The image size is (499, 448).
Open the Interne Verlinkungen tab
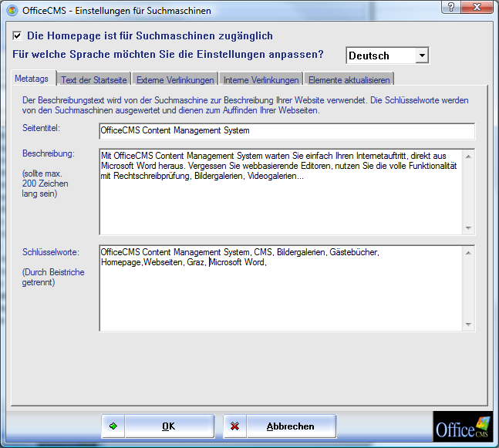pos(261,80)
